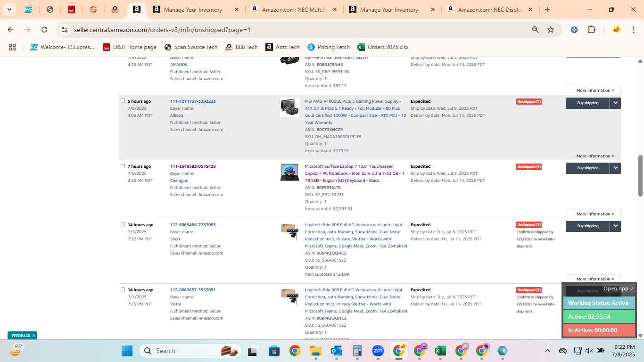644x362 pixels.
Task: Click the Windows taskbar Search box
Action: pos(190,351)
